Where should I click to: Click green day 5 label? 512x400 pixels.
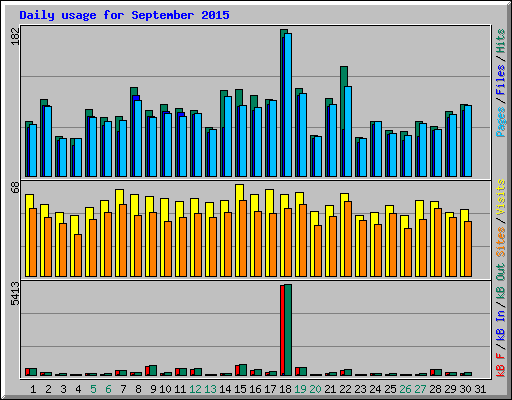pyautogui.click(x=93, y=389)
